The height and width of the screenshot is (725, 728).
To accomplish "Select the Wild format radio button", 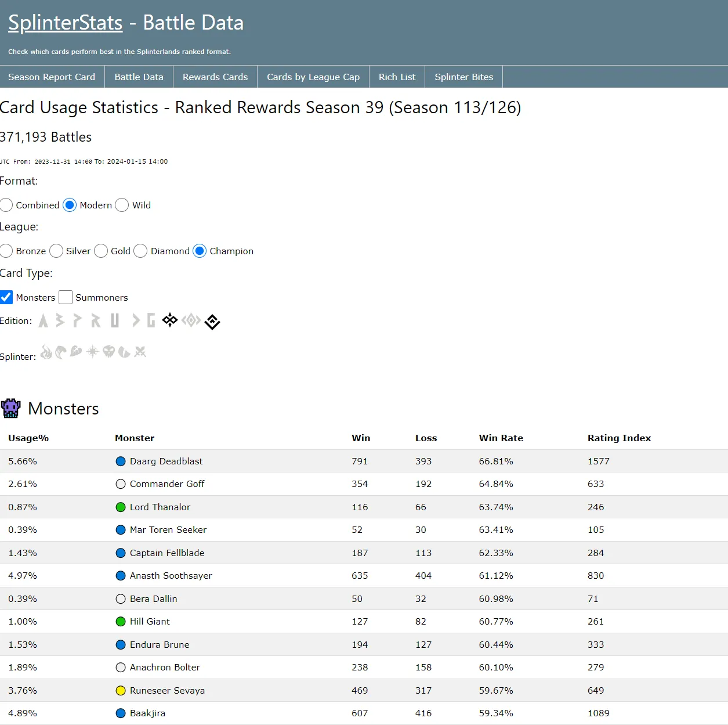I will 122,205.
